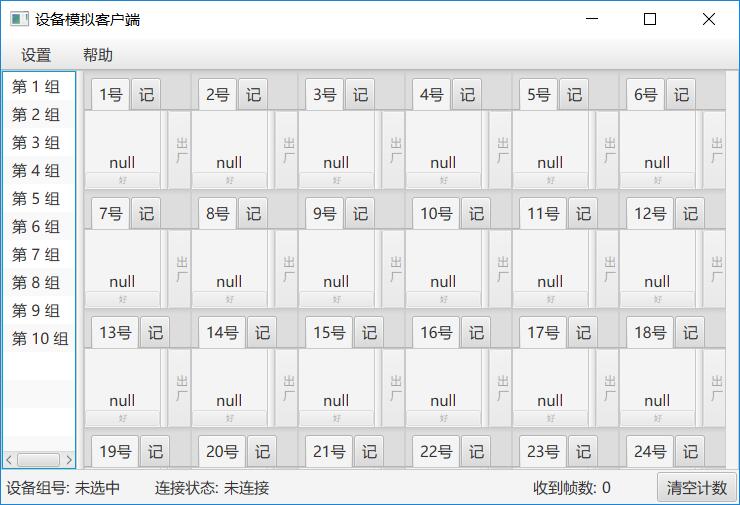This screenshot has height=505, width=740.
Task: Click the 10号 device button
Action: tap(436, 213)
